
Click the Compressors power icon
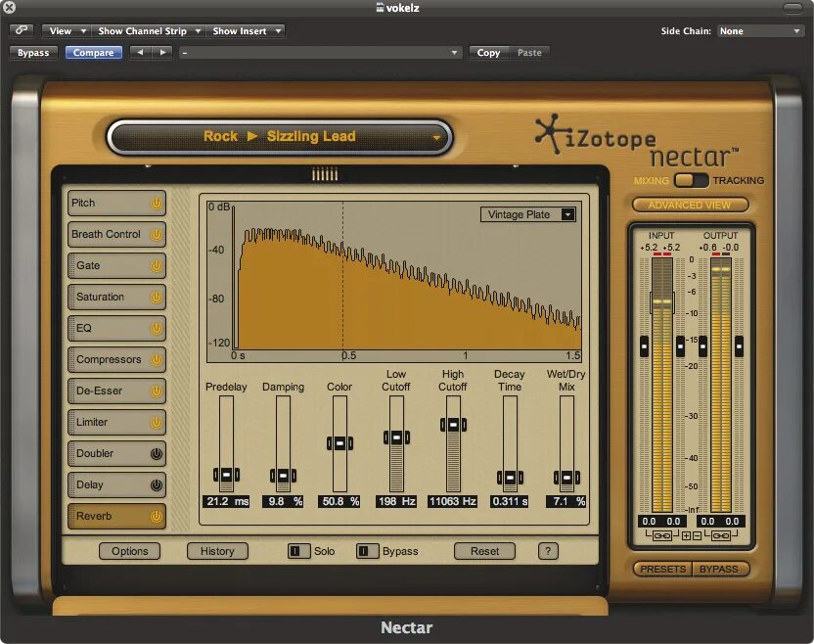pos(157,359)
